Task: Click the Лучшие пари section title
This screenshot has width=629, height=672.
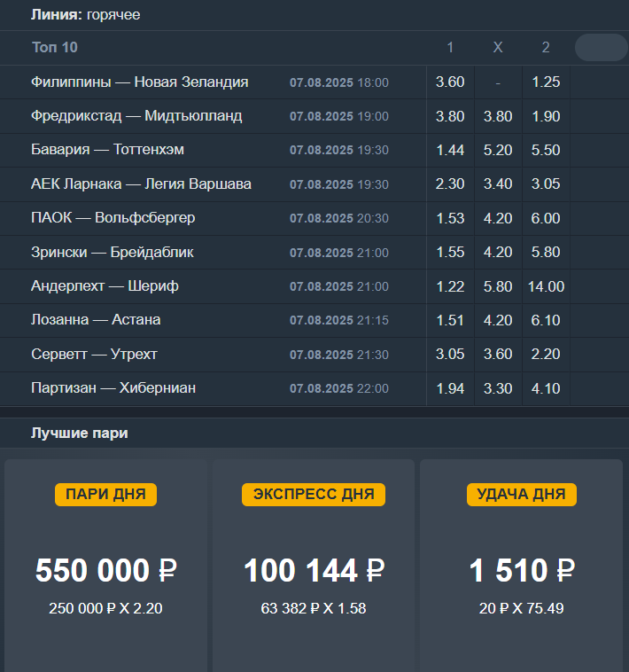Action: 79,433
